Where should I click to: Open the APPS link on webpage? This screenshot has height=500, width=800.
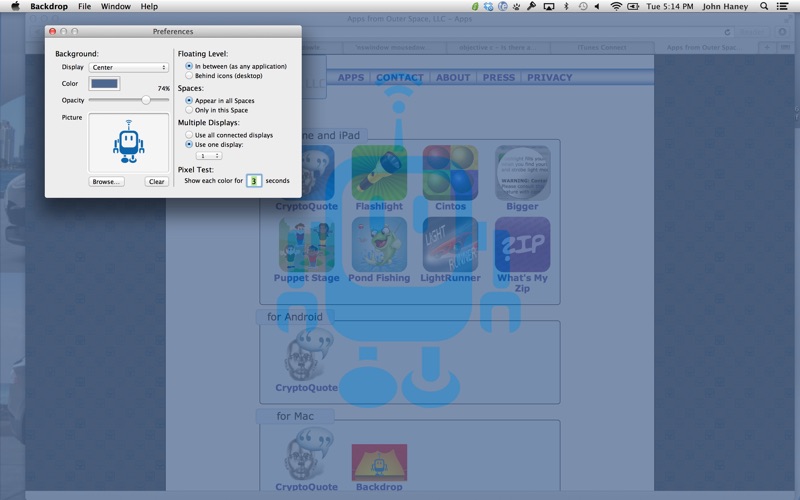pos(351,78)
